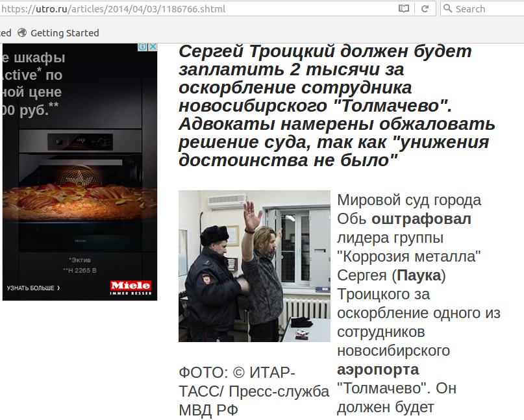Click the Miele logo in the ad
The image size is (524, 420).
tap(131, 286)
